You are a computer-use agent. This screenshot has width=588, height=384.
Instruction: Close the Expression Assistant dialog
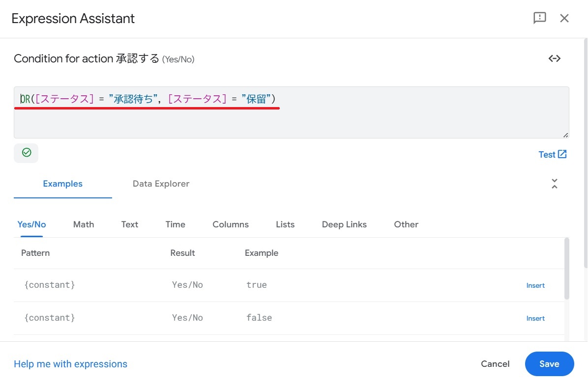point(564,18)
